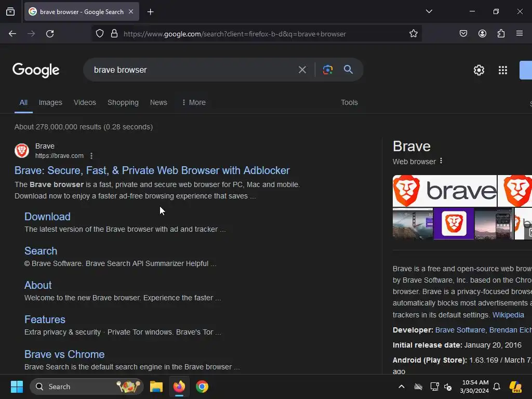Open the About sitelink
This screenshot has width=532, height=399.
pyautogui.click(x=38, y=285)
